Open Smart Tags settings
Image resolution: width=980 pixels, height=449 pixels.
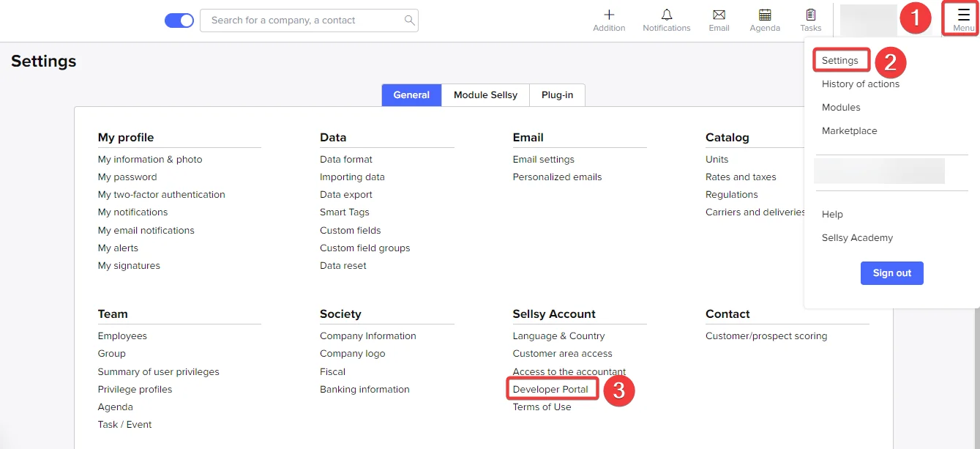click(345, 212)
